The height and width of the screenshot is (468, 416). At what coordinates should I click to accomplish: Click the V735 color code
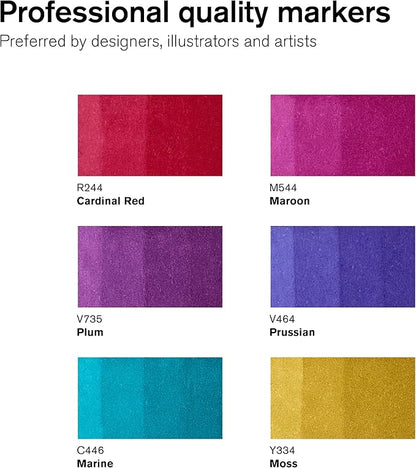coord(90,319)
